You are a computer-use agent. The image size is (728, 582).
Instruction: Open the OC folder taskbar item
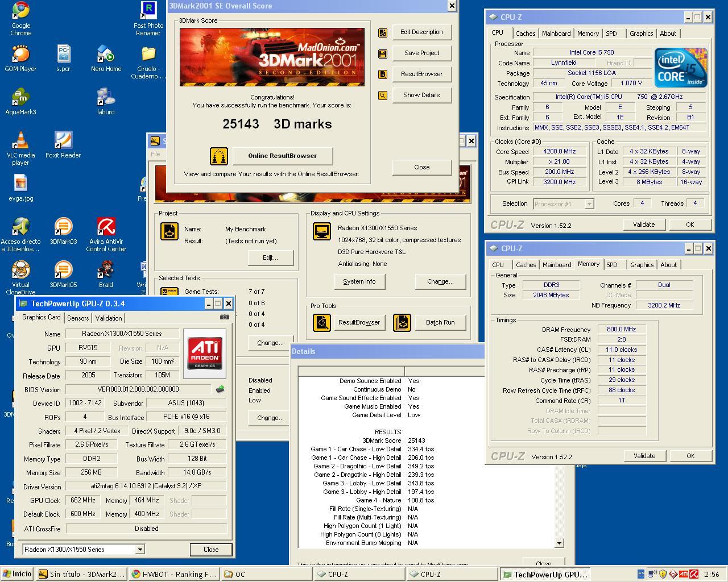(266, 574)
